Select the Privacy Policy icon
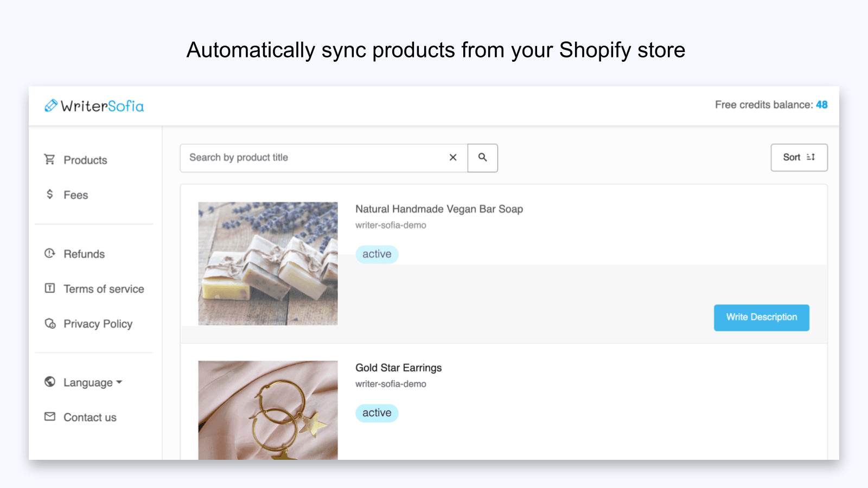 (50, 324)
